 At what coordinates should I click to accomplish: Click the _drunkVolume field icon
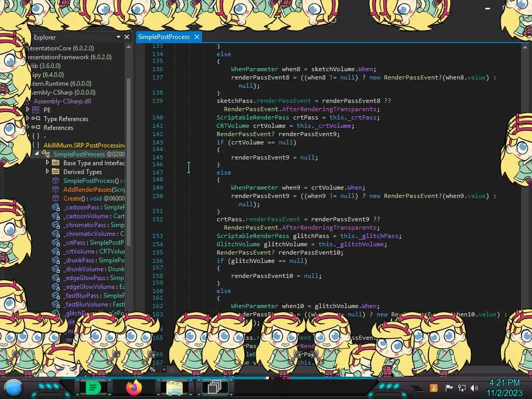pos(56,269)
